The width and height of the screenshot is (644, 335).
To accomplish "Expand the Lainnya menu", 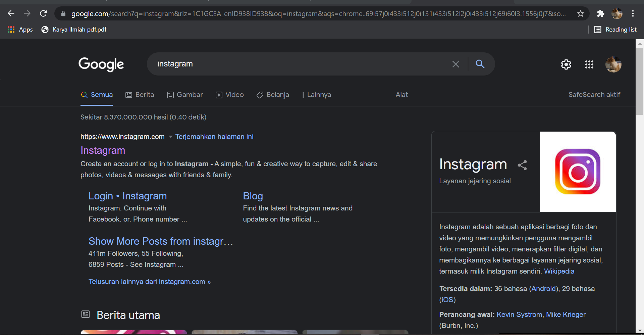I will click(316, 95).
